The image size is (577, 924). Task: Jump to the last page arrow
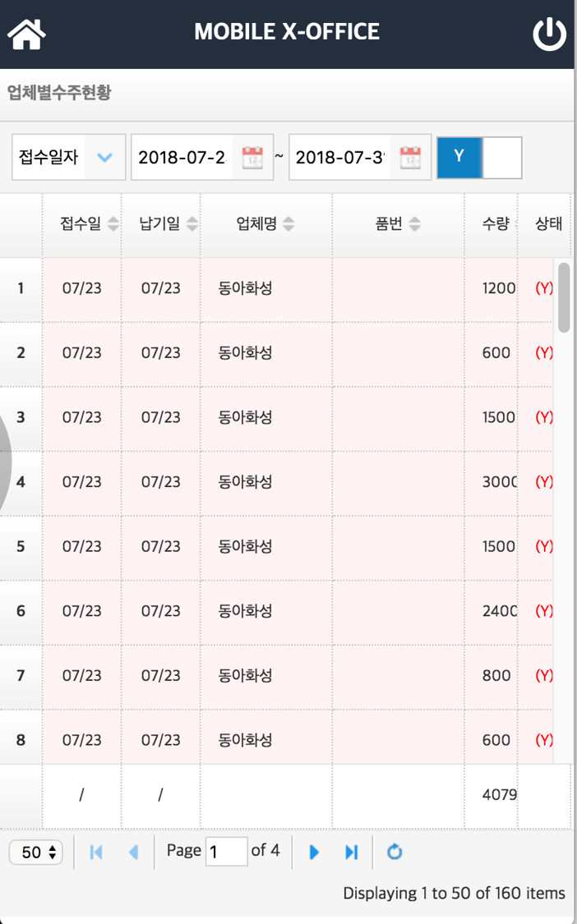[x=352, y=852]
